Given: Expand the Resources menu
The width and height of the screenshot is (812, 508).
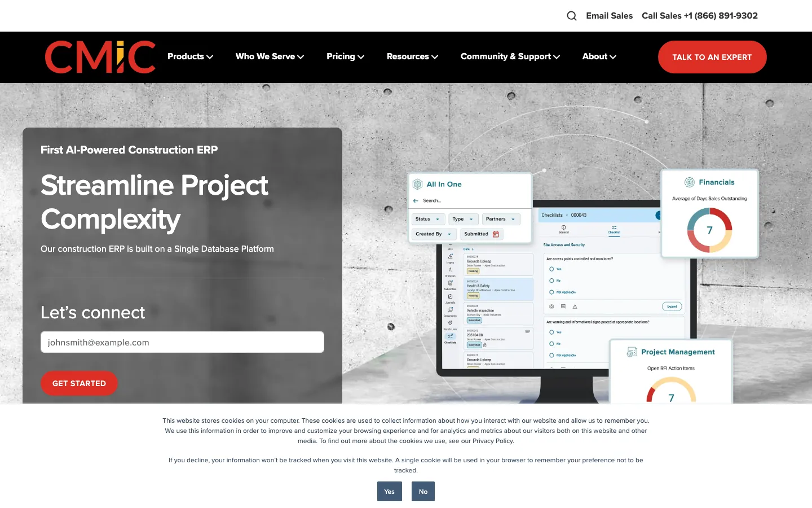Looking at the screenshot, I should tap(412, 56).
